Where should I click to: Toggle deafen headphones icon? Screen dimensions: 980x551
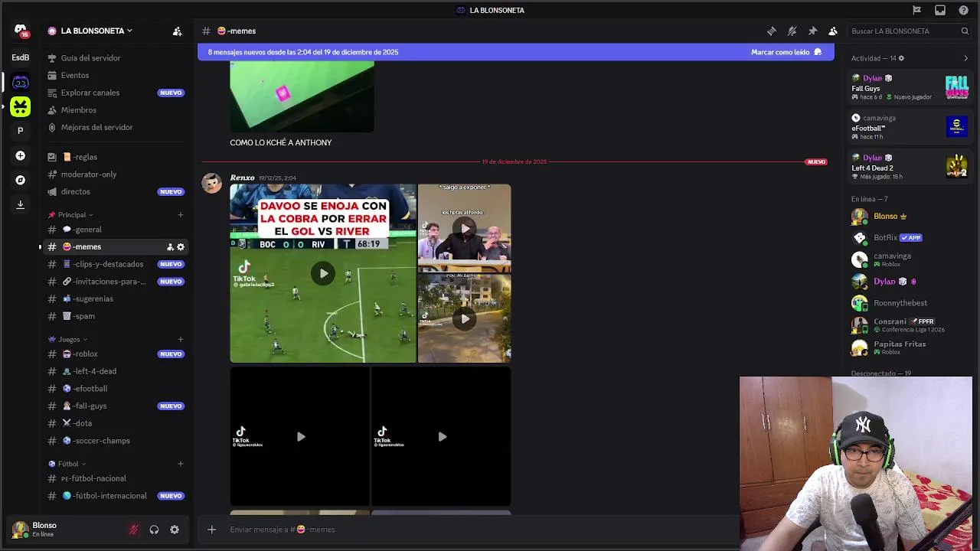(x=154, y=530)
